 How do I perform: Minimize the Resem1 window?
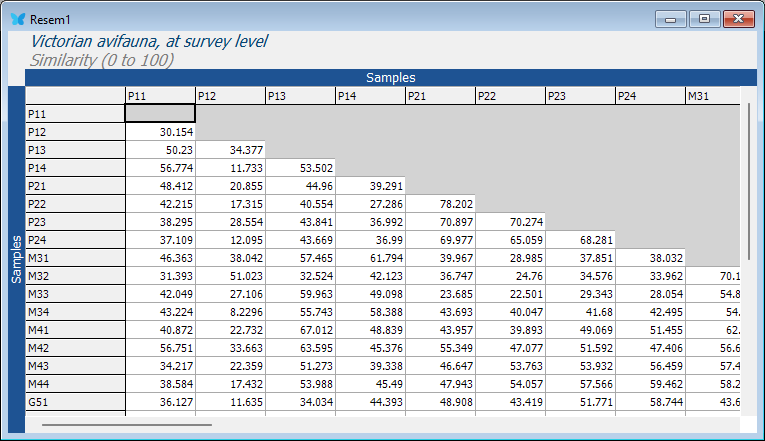pyautogui.click(x=669, y=19)
